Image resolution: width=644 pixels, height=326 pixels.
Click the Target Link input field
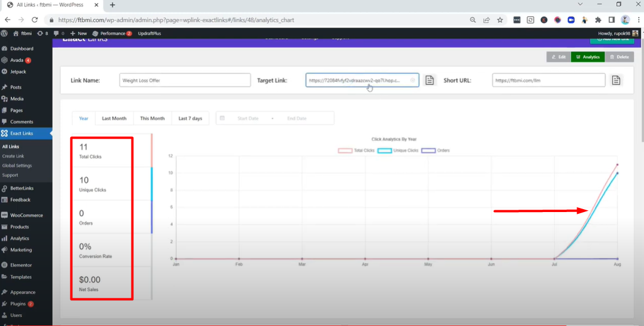point(362,80)
